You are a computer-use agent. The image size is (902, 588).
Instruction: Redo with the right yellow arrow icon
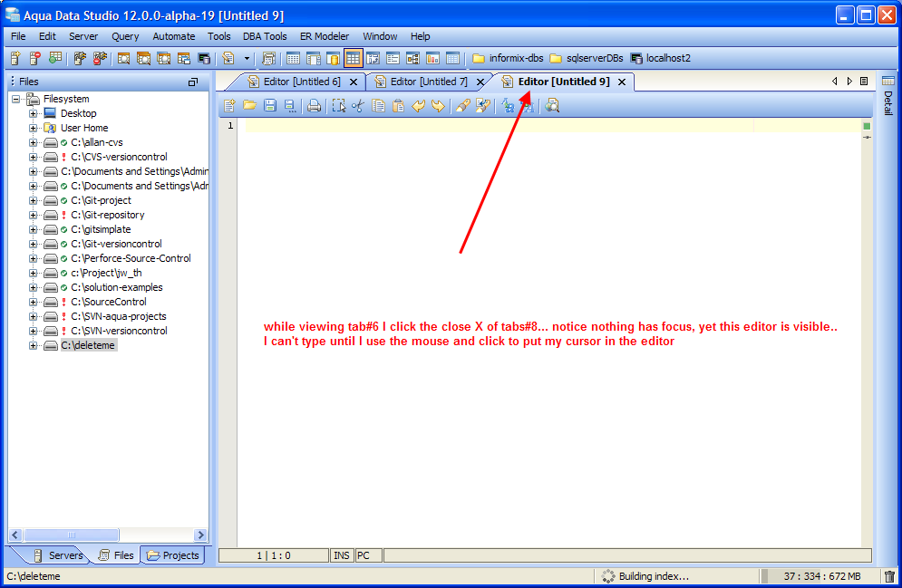click(438, 105)
